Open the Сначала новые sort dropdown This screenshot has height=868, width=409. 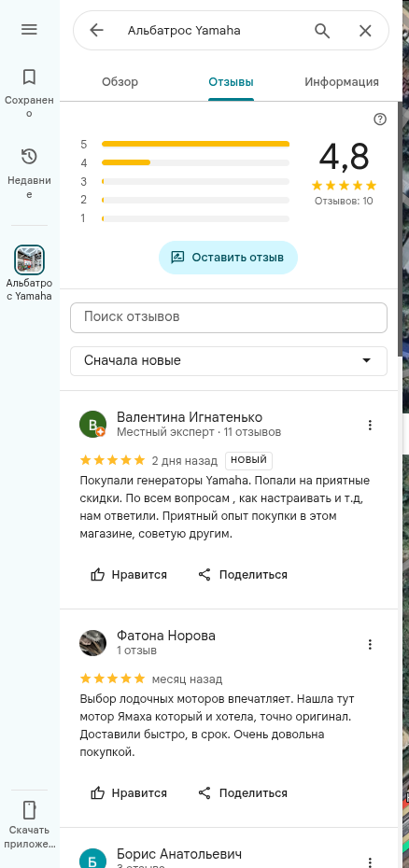pyautogui.click(x=229, y=361)
